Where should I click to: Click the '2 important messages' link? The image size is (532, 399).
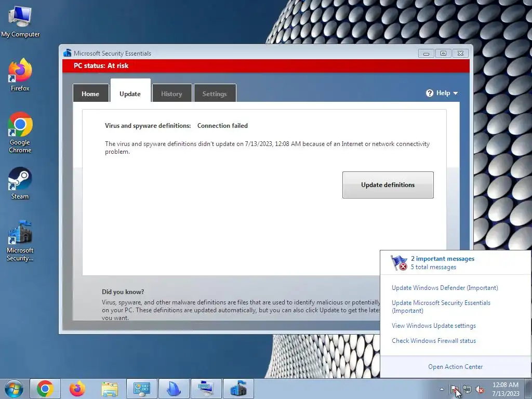(x=443, y=259)
